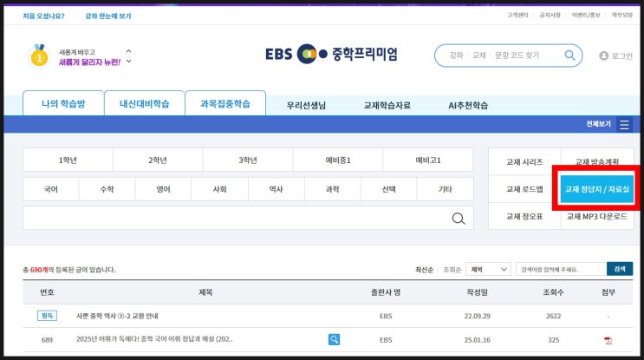Click the date 25.01.16 in row 689
The height and width of the screenshot is (360, 644).
(x=477, y=340)
